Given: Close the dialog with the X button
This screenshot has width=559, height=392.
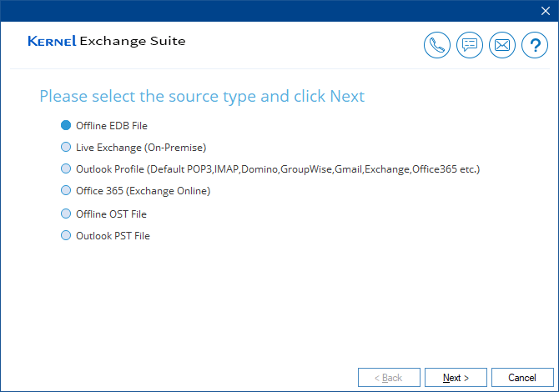Looking at the screenshot, I should (x=544, y=10).
